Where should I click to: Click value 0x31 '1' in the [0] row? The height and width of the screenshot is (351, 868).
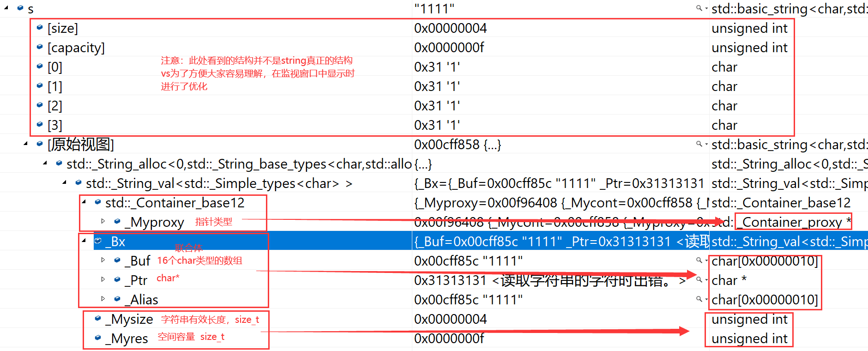pyautogui.click(x=437, y=67)
